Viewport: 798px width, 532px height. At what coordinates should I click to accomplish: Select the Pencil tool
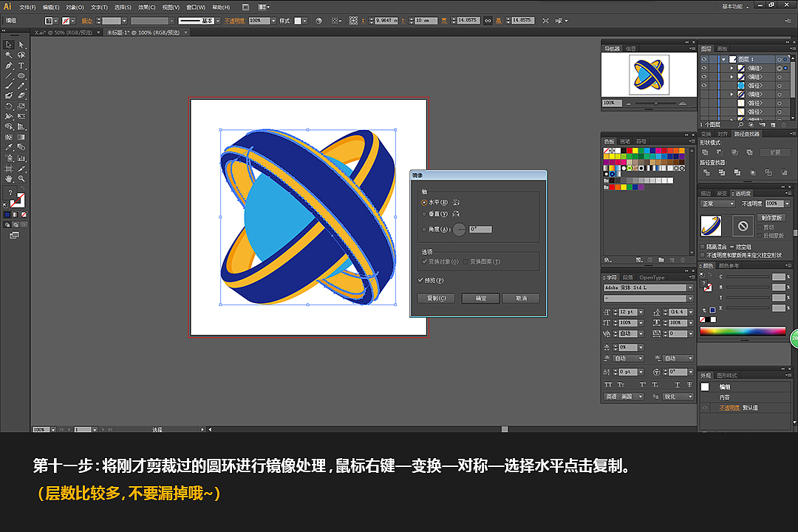tap(21, 86)
